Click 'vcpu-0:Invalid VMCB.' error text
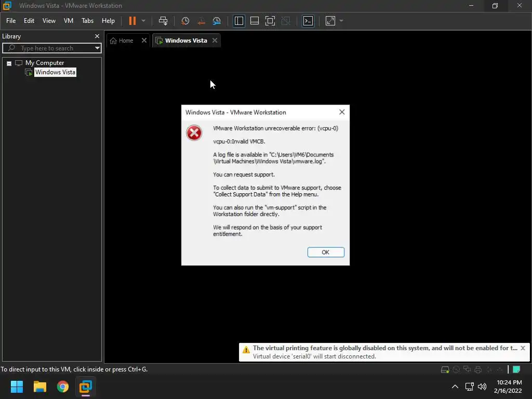532x399 pixels. coord(239,141)
